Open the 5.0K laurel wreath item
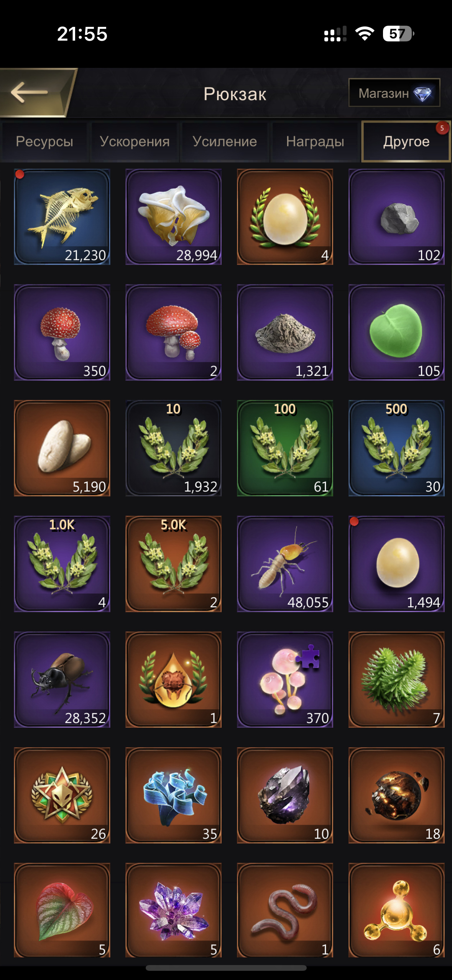The width and height of the screenshot is (452, 980). [173, 564]
